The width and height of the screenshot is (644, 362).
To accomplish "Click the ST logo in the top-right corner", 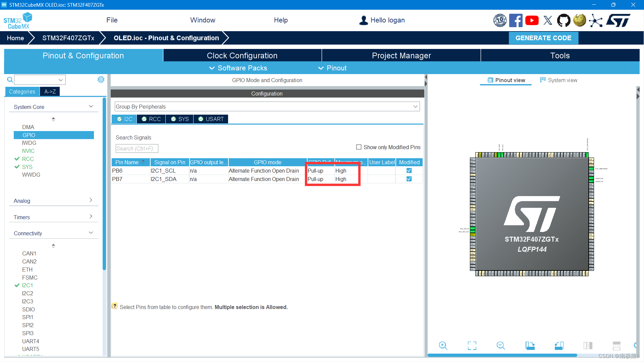I will pyautogui.click(x=618, y=20).
